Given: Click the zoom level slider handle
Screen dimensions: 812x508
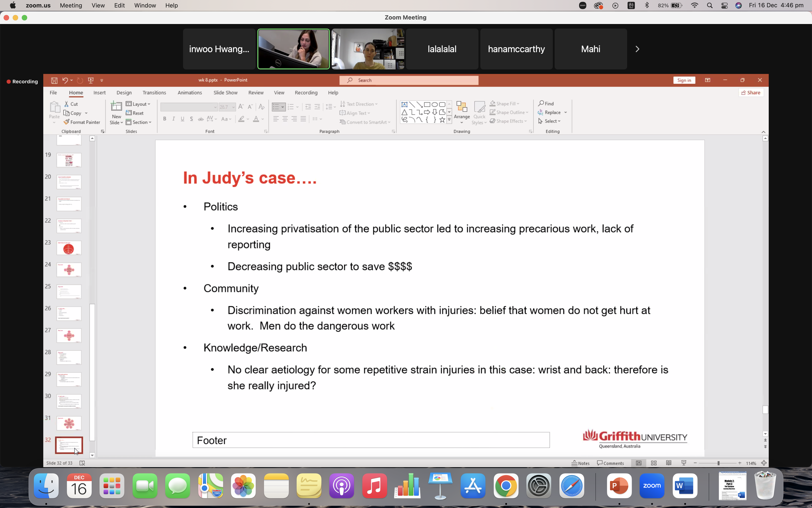Looking at the screenshot, I should (x=718, y=463).
